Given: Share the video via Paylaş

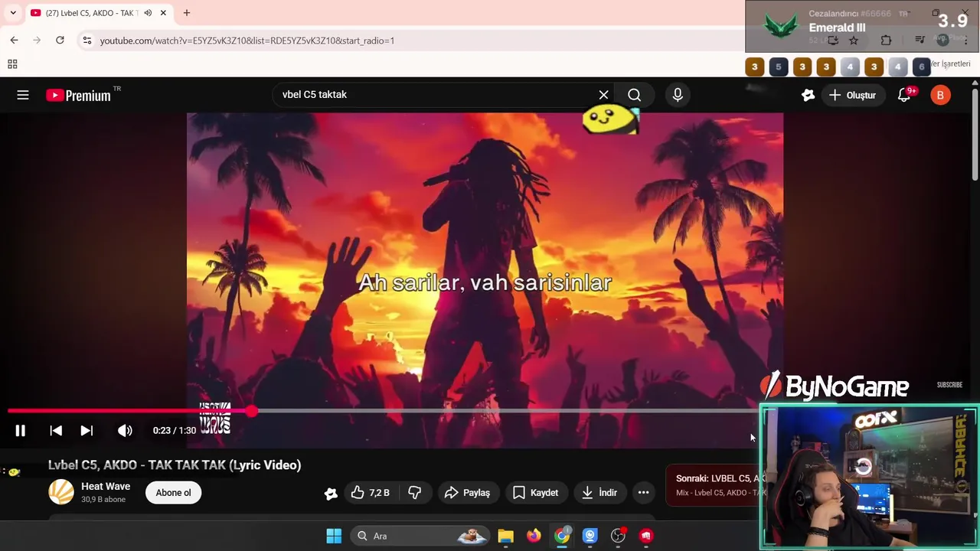Looking at the screenshot, I should click(467, 493).
